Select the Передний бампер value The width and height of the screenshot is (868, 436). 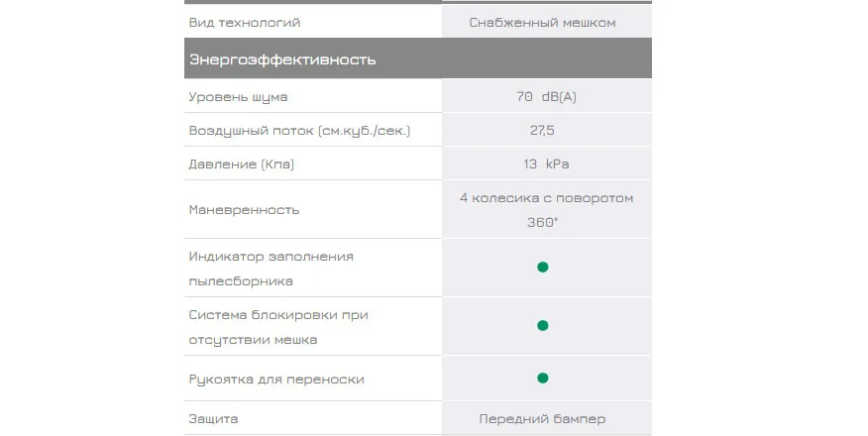[542, 419]
